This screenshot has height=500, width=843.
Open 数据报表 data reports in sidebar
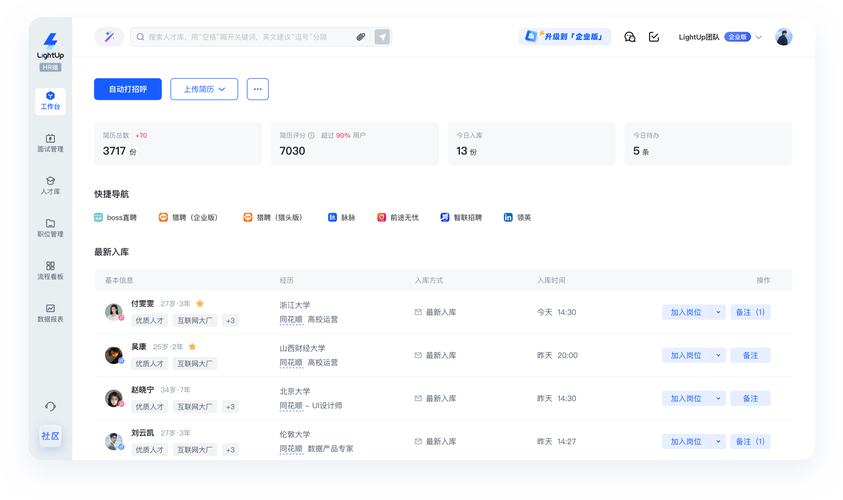tap(50, 313)
